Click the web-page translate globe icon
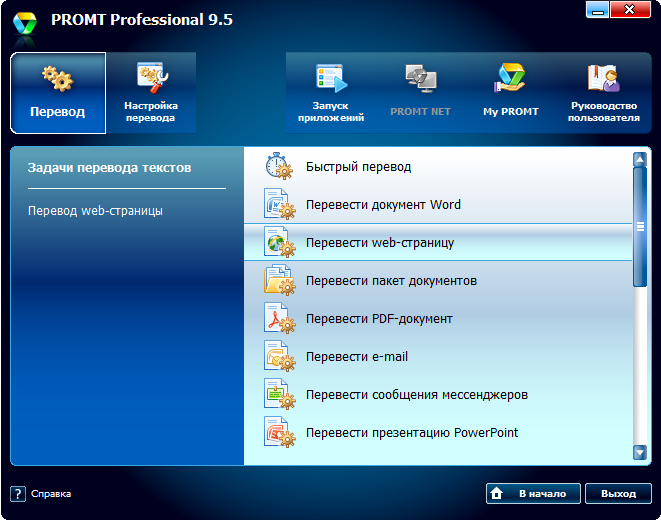 tap(279, 242)
